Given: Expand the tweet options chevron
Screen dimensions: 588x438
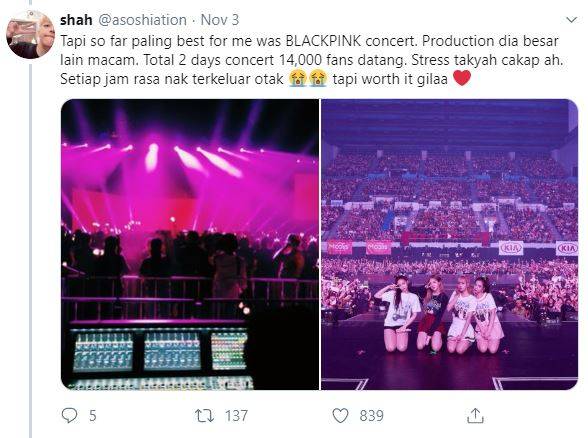Looking at the screenshot, I should click(x=571, y=20).
